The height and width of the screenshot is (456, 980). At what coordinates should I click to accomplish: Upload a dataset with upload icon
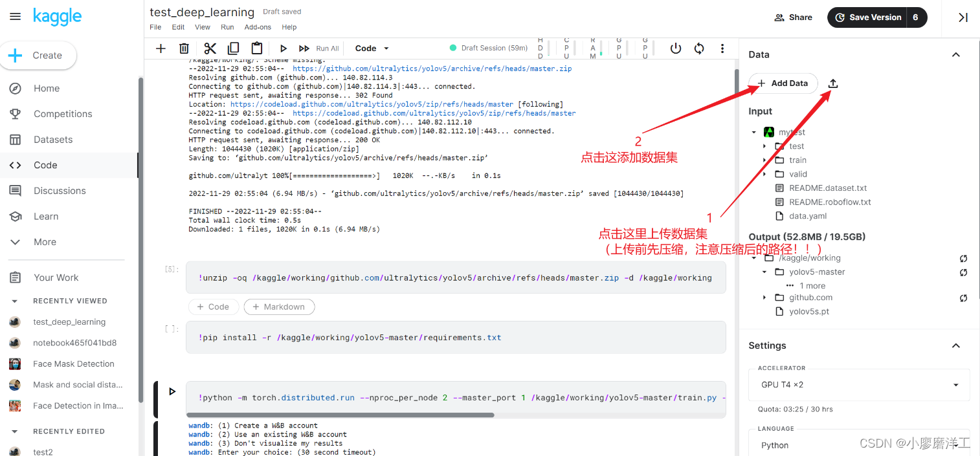click(x=833, y=83)
